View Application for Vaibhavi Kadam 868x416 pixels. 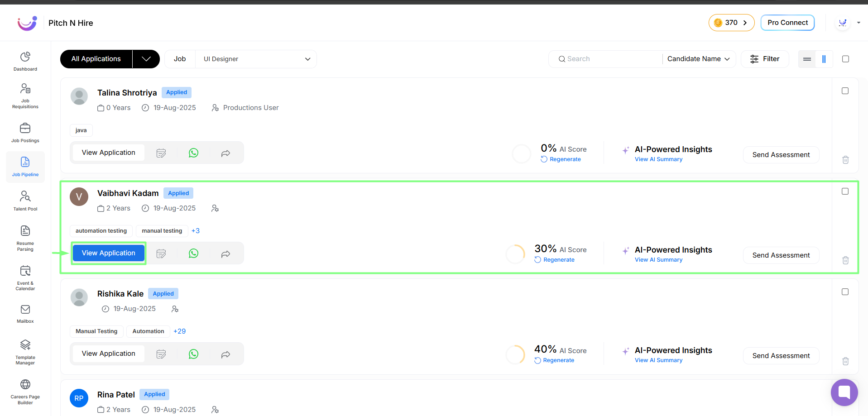point(109,253)
